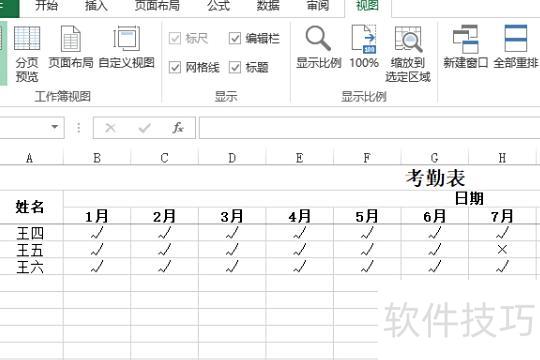540x360 pixels.
Task: Select the 7月 column header cell
Action: [502, 216]
